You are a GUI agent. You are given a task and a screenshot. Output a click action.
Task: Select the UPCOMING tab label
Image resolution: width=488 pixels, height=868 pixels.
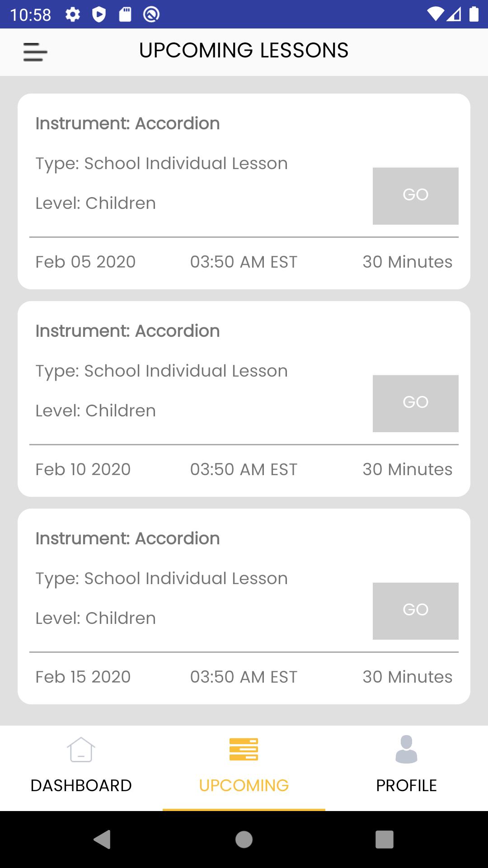pyautogui.click(x=244, y=785)
